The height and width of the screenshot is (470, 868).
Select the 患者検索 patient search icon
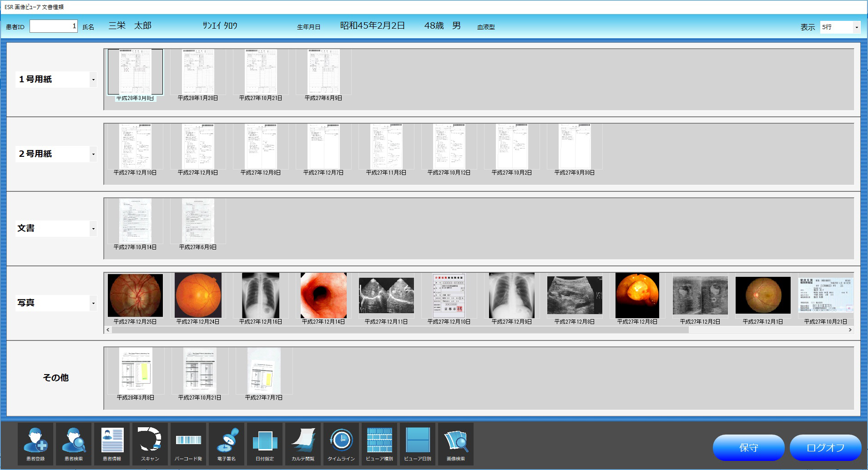pos(74,444)
